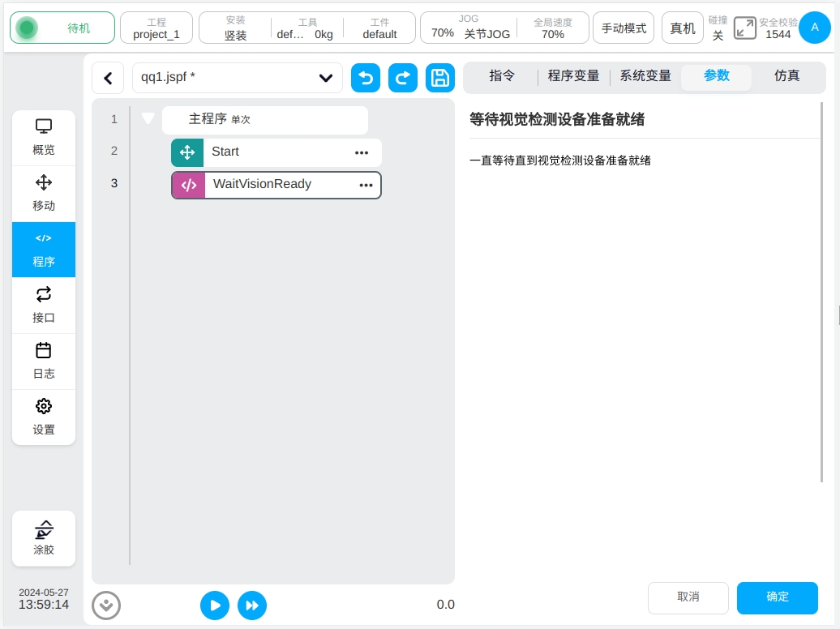Collapse the 主程序 main program tree triangle

pos(148,119)
